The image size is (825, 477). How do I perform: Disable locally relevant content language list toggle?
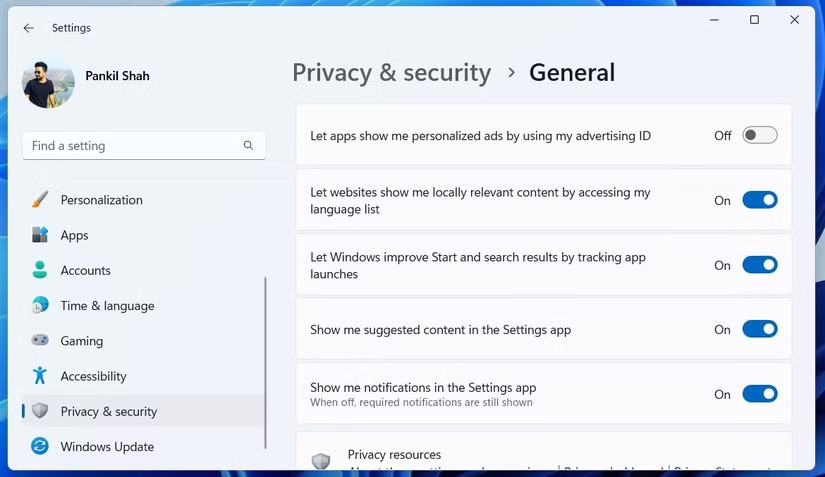(760, 200)
